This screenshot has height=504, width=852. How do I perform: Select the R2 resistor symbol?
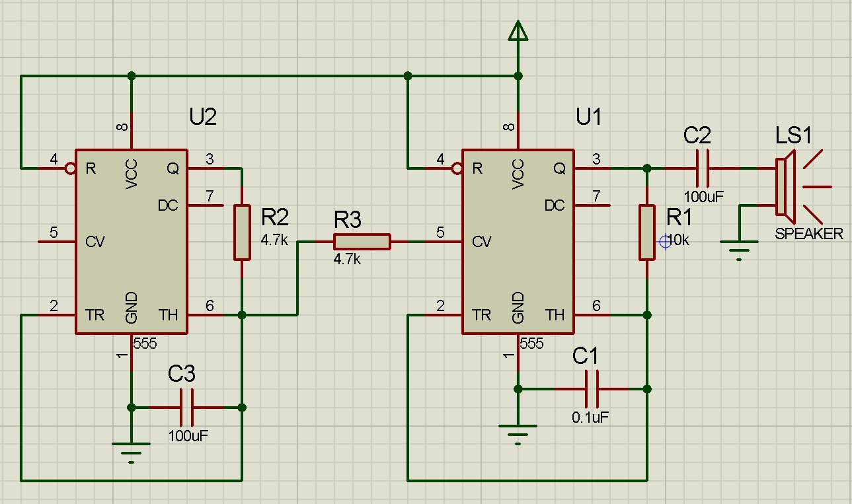pos(243,232)
